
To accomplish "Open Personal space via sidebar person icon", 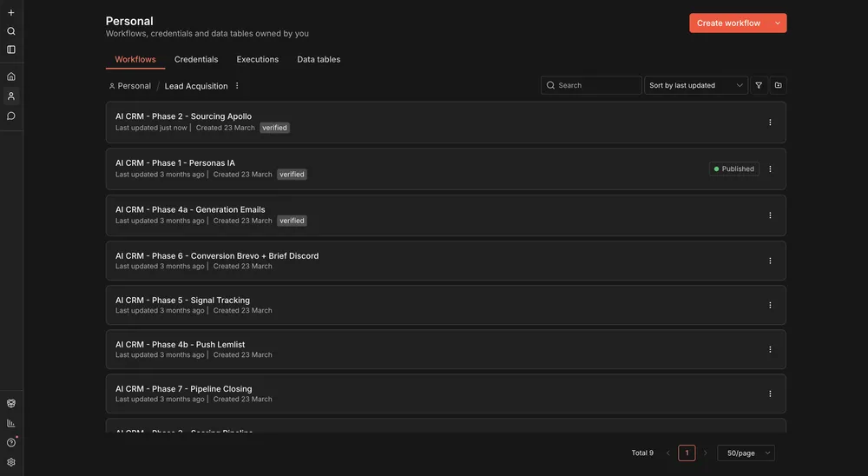I will 11,96.
